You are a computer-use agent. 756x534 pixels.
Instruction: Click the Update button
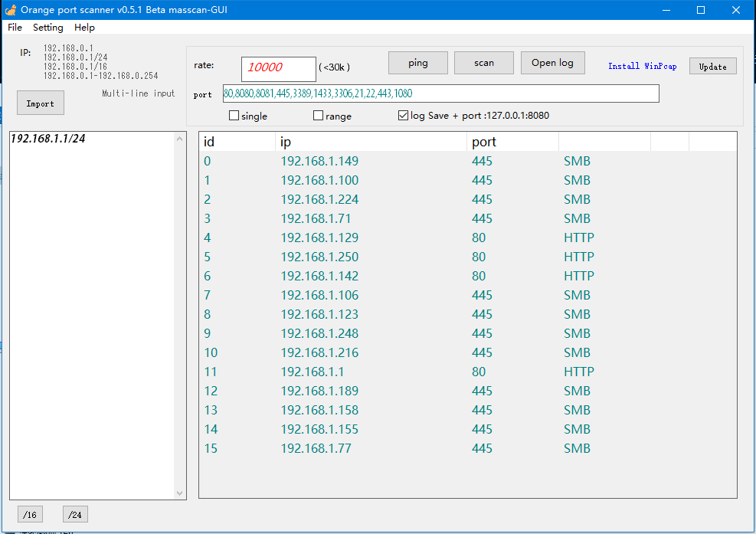pos(712,67)
